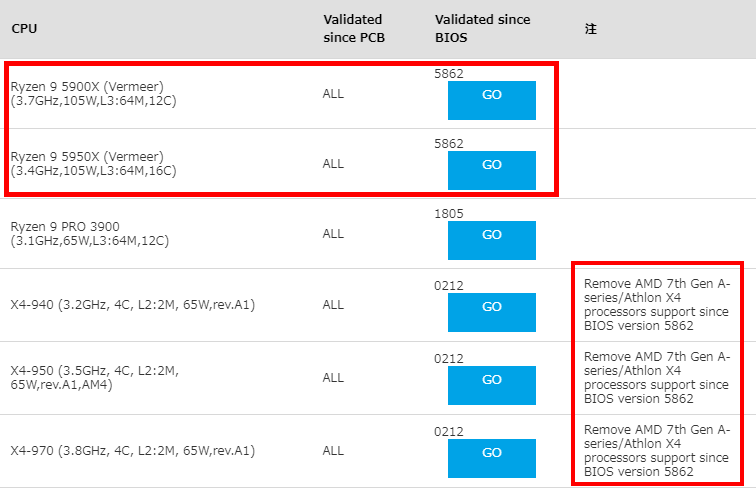Select the Remove AMD 7th Gen note for X4-970
The width and height of the screenshot is (756, 488).
[x=657, y=450]
